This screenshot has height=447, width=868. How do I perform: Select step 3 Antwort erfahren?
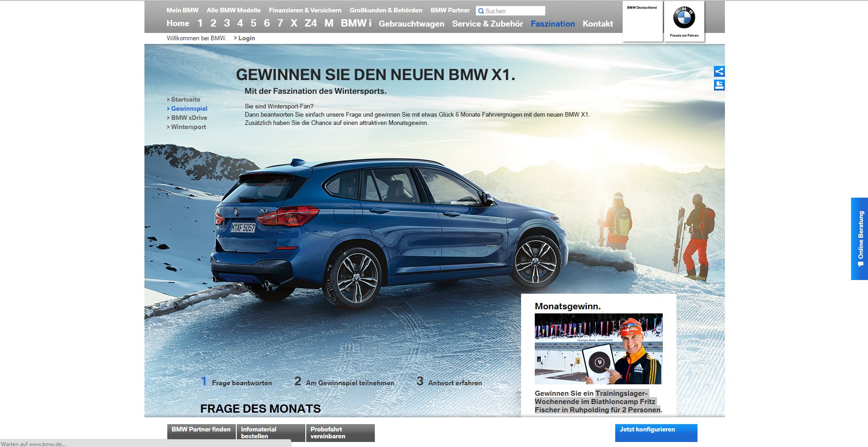(x=449, y=382)
